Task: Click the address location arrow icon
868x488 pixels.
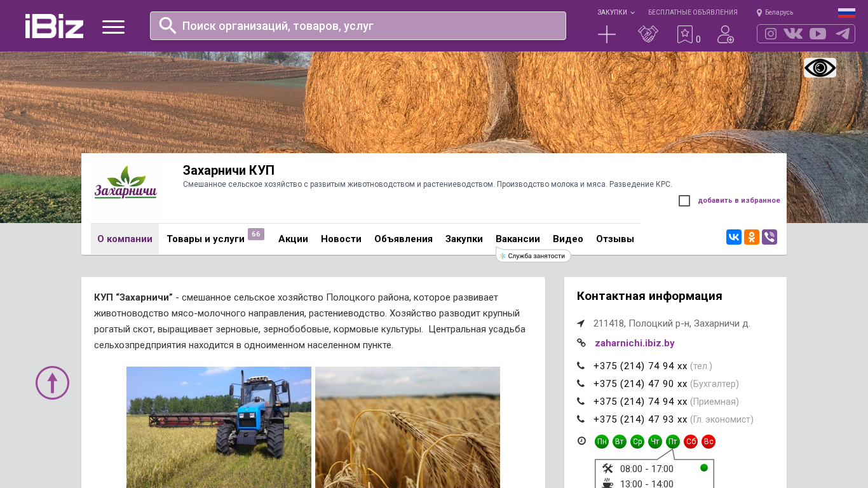Action: pyautogui.click(x=581, y=323)
